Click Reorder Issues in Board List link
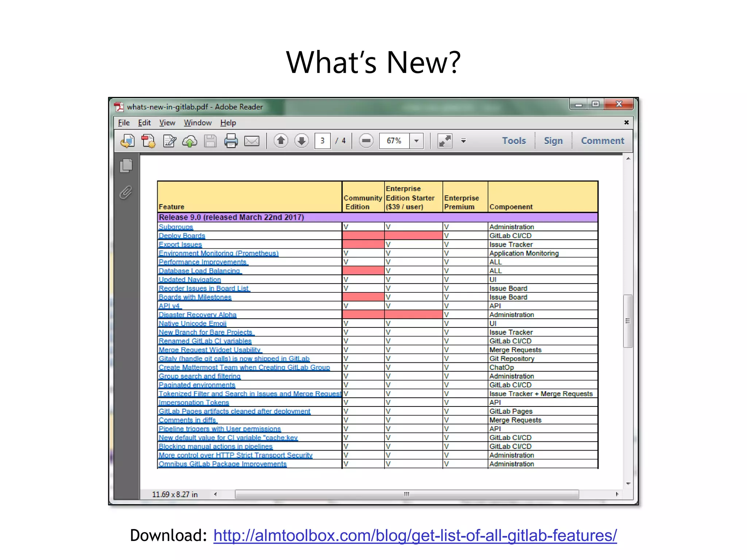 coord(204,288)
